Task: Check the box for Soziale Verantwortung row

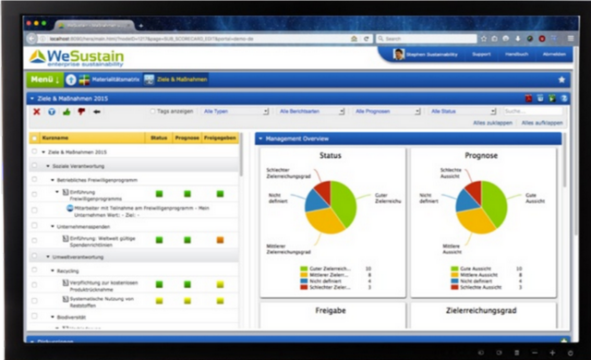Action: pyautogui.click(x=34, y=165)
